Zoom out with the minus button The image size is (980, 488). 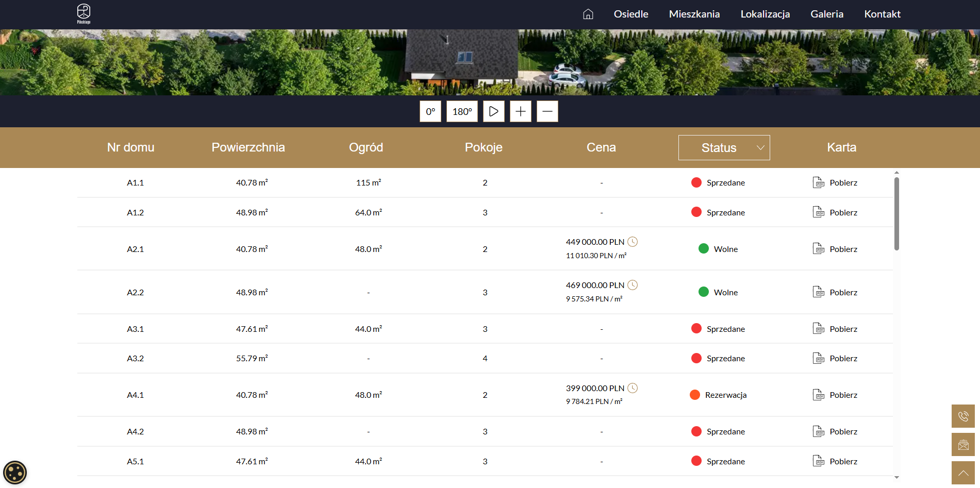pos(547,111)
